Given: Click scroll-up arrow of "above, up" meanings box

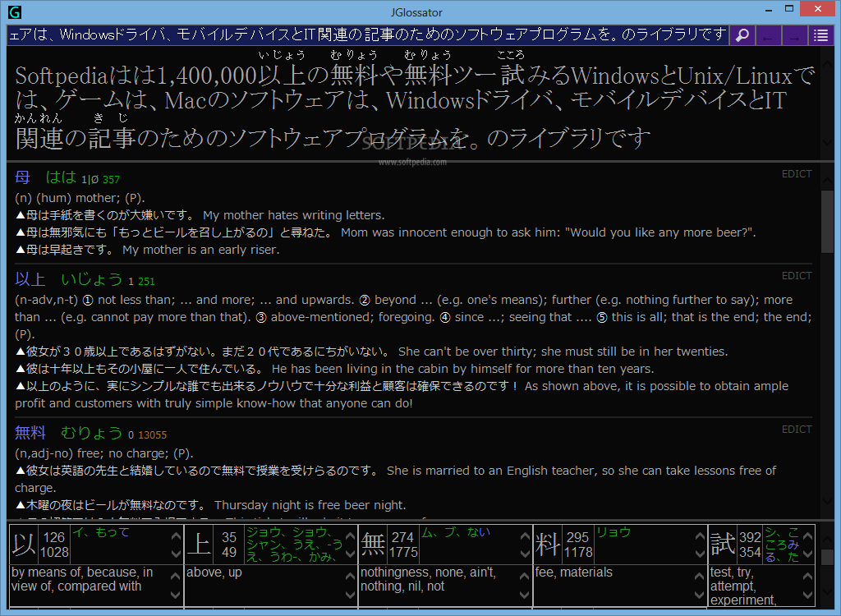Looking at the screenshot, I should coord(350,577).
